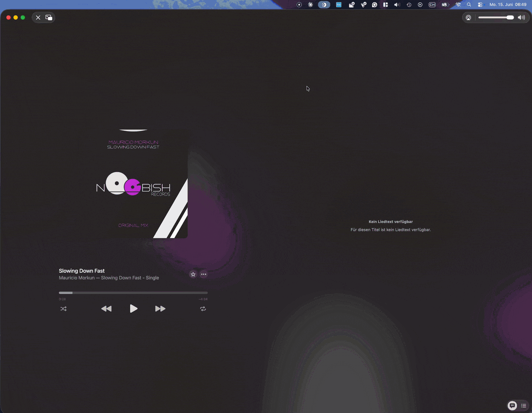532x413 pixels.
Task: Click the date and time 'Mo. 15. Juni 06:49'
Action: click(508, 5)
